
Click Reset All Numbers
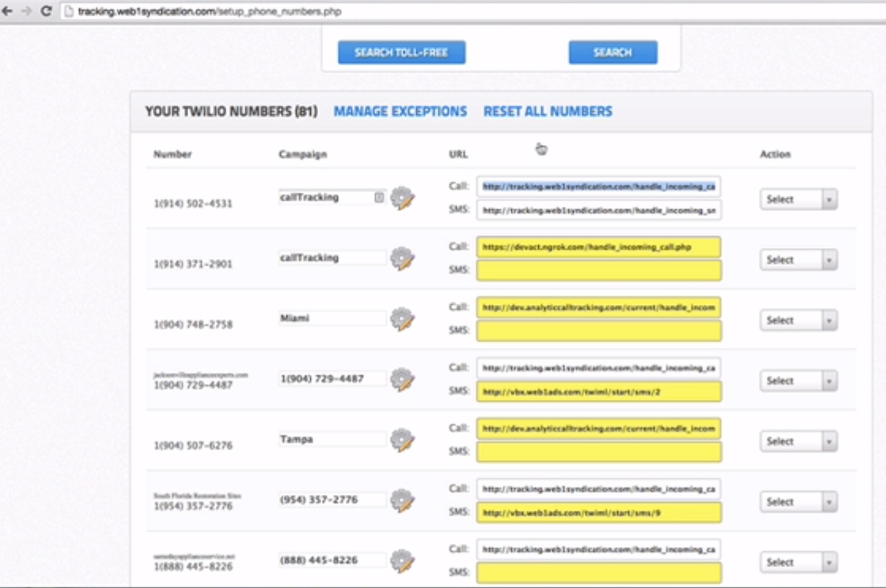(x=548, y=111)
